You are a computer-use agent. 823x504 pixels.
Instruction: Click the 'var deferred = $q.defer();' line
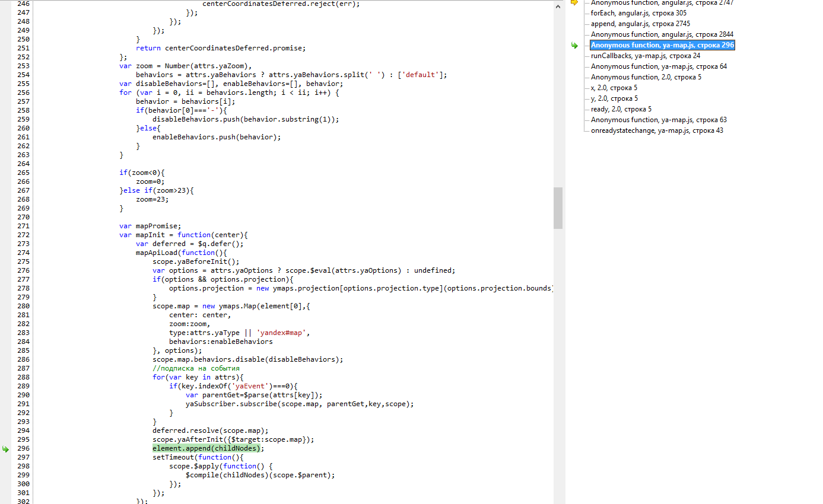189,244
